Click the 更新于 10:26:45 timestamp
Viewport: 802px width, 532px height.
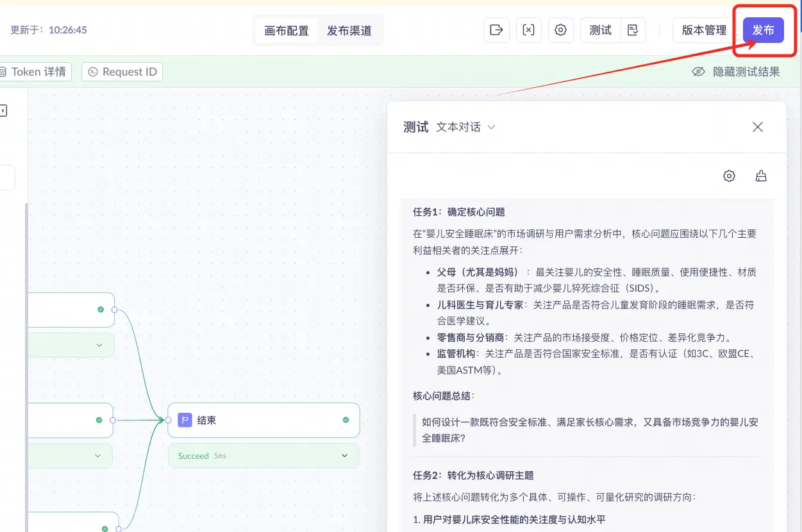[x=49, y=30]
